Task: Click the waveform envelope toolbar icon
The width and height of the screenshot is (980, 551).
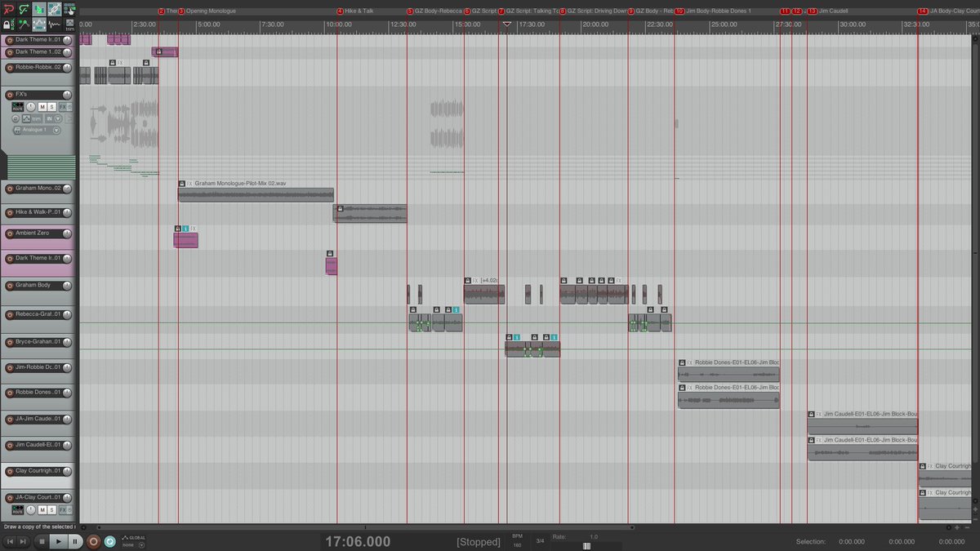Action: click(54, 24)
